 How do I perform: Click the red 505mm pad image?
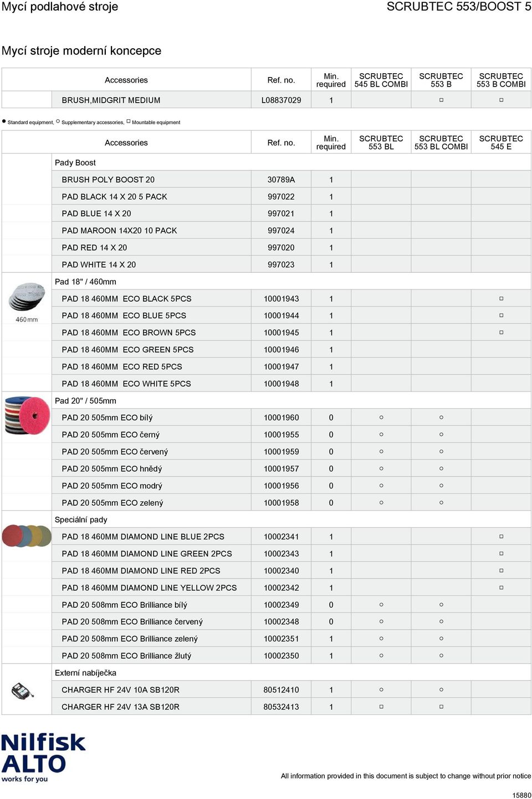(27, 415)
